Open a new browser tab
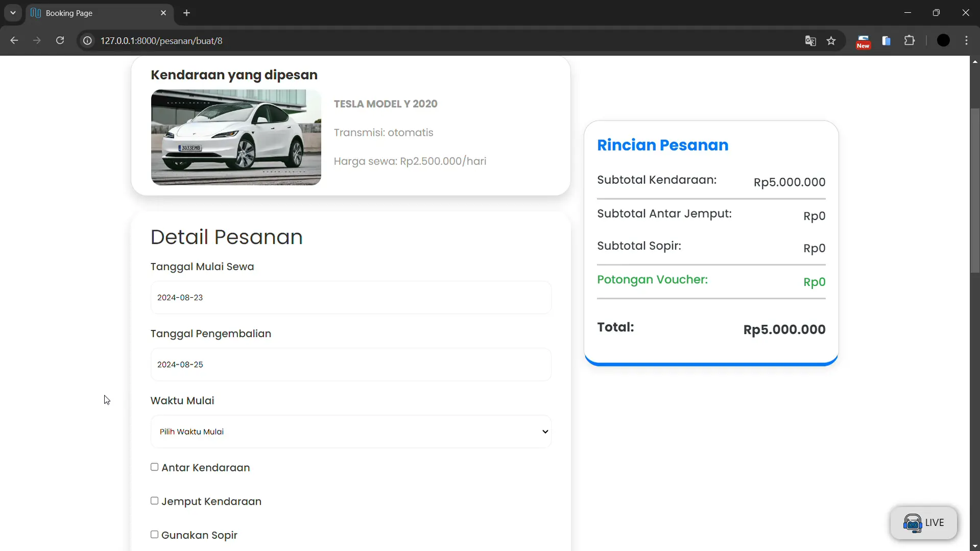Image resolution: width=980 pixels, height=551 pixels. (x=187, y=13)
